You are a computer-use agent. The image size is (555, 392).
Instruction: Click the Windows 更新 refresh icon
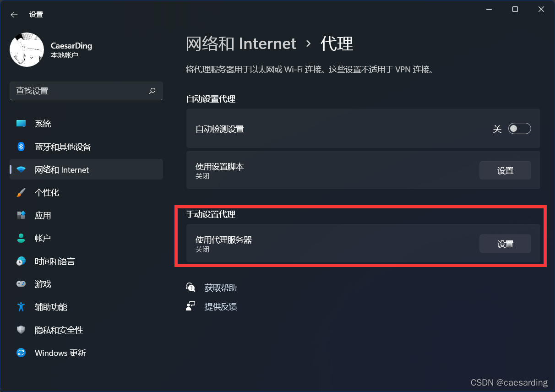tap(21, 353)
